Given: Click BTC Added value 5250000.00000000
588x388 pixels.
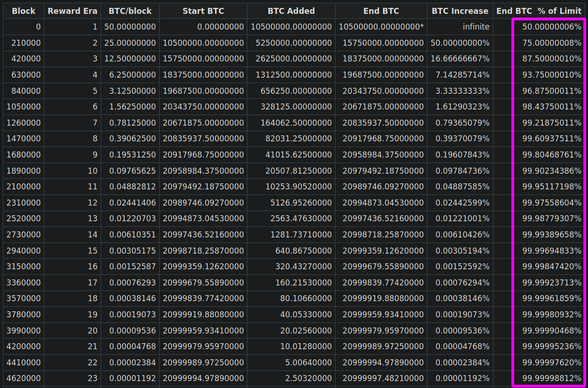Looking at the screenshot, I should coord(291,43).
